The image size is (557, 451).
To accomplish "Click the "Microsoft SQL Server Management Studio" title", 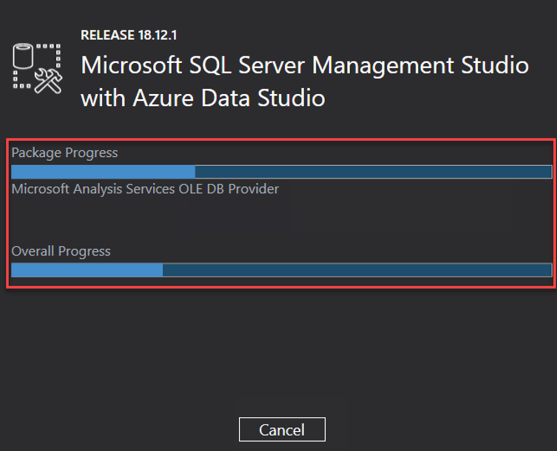I will [x=305, y=65].
